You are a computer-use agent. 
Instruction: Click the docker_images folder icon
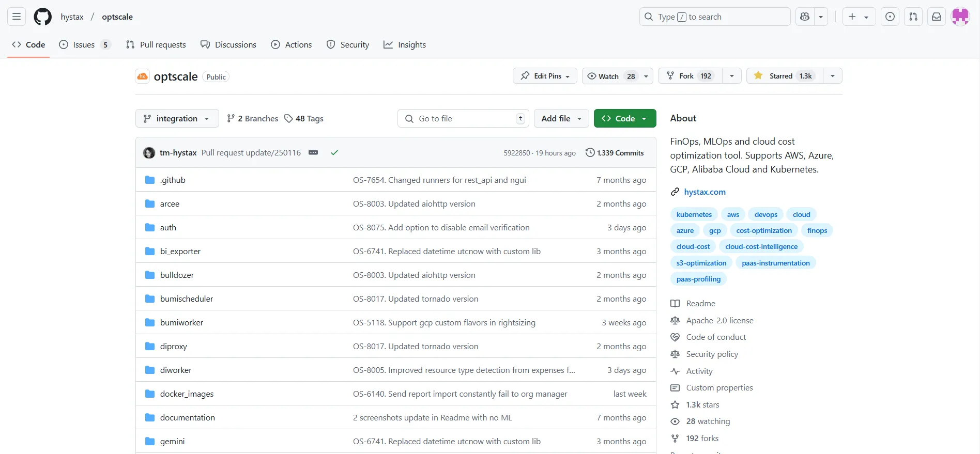tap(150, 394)
